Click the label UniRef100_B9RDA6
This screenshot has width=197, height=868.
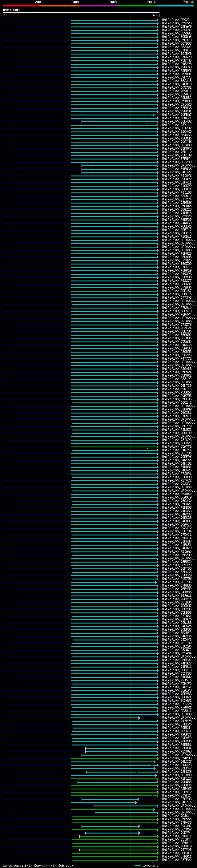coord(176,37)
